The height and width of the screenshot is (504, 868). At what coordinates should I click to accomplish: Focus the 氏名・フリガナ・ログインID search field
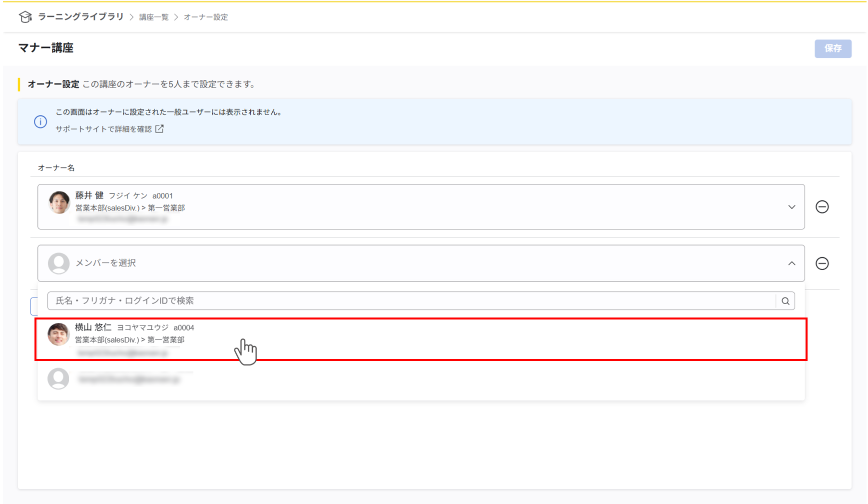click(410, 301)
